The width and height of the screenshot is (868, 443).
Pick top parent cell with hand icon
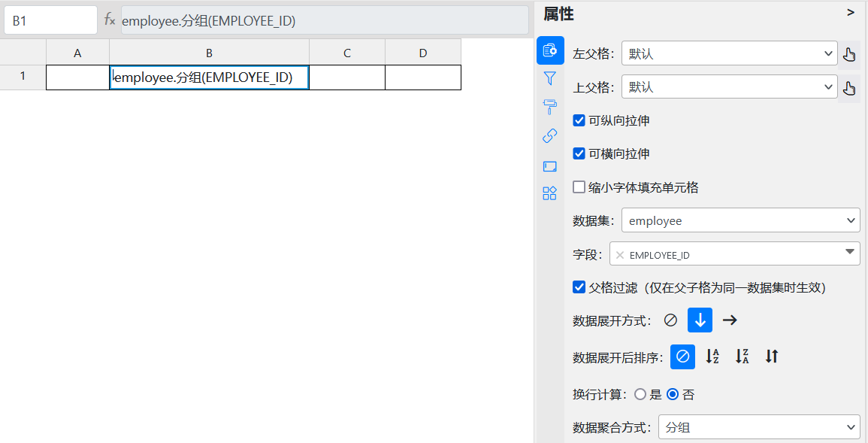[x=848, y=87]
